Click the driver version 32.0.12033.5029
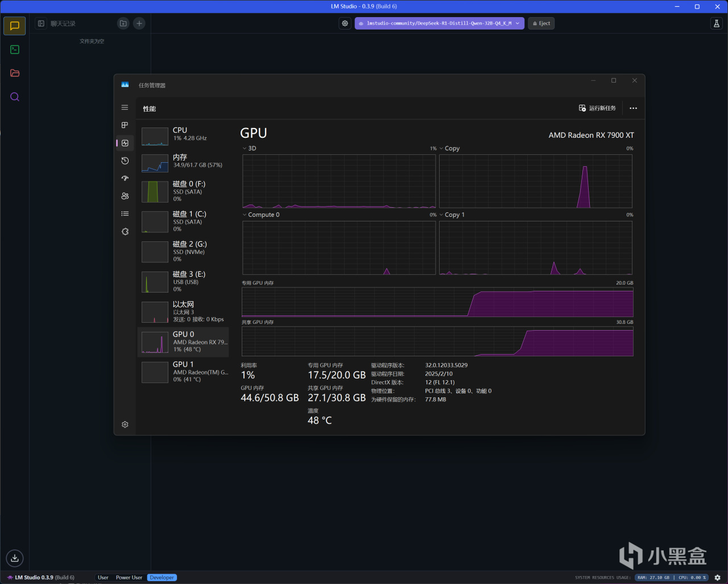This screenshot has width=728, height=584. (x=446, y=365)
